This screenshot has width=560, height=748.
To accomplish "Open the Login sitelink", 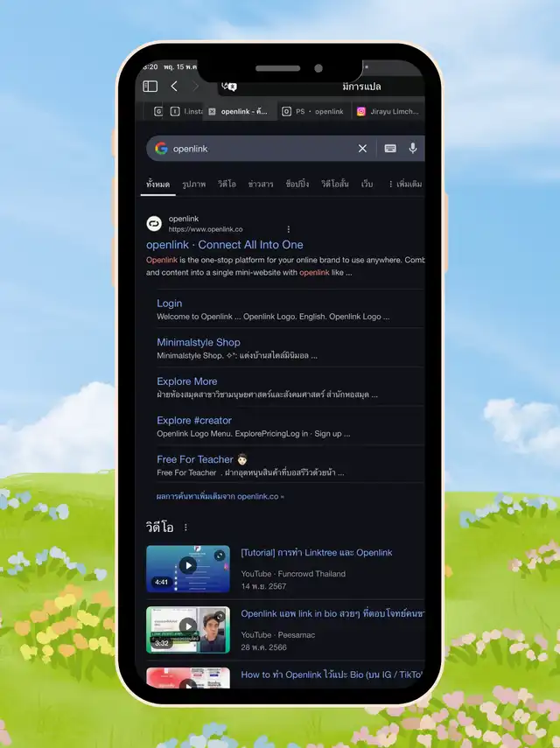I will click(170, 304).
